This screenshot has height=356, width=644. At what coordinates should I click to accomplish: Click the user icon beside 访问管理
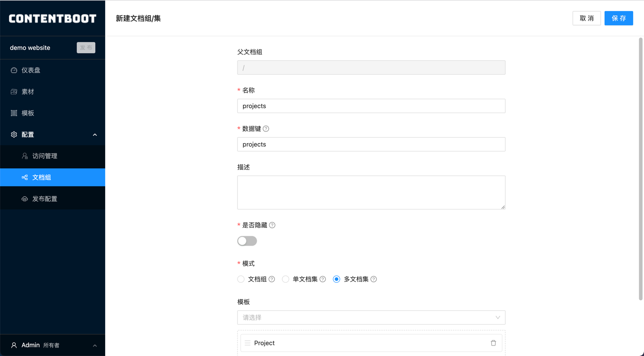pyautogui.click(x=25, y=156)
